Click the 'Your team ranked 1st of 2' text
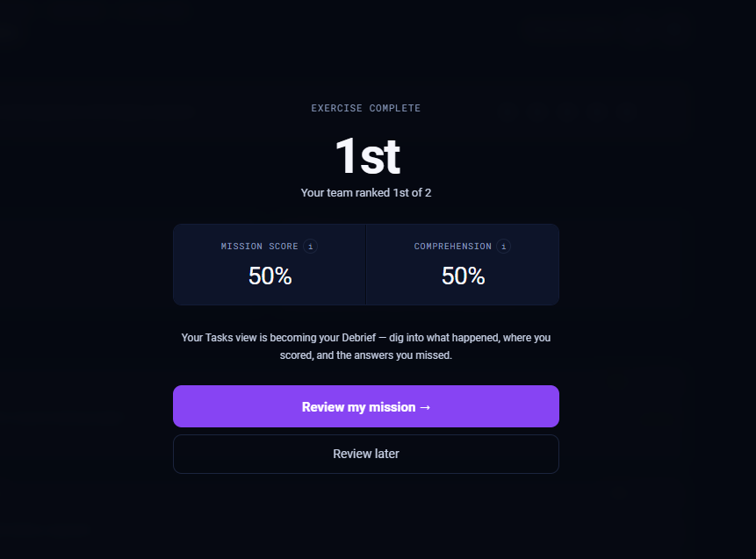 [x=366, y=193]
